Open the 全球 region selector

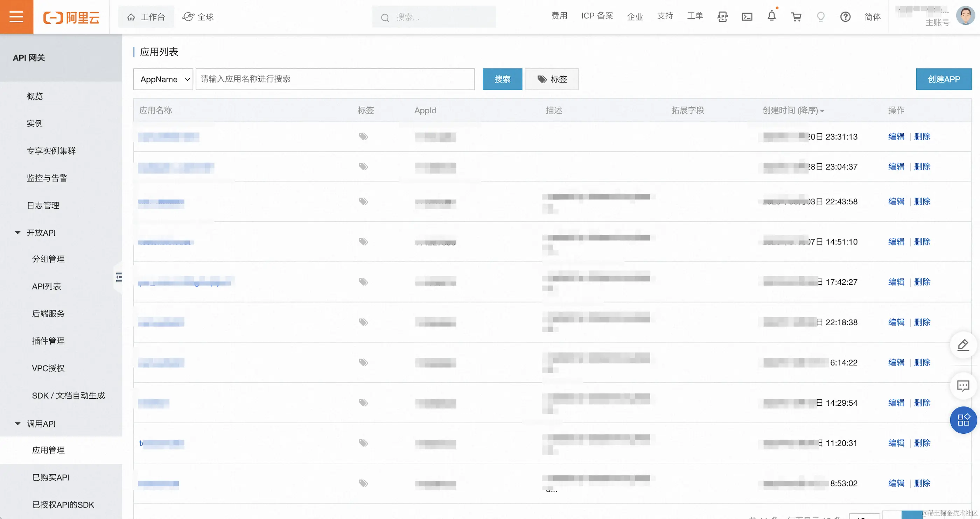[x=198, y=17]
